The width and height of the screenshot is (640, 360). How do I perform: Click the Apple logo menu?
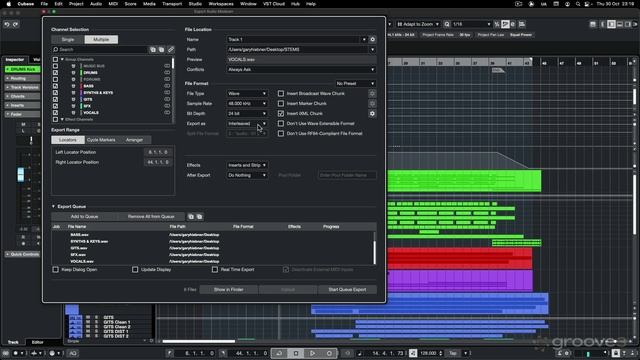pyautogui.click(x=8, y=4)
